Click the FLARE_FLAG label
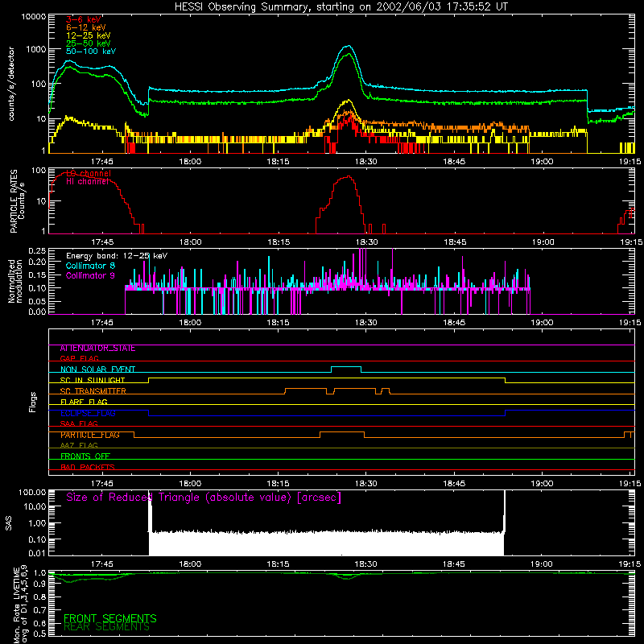The height and width of the screenshot is (644, 644). 84,402
